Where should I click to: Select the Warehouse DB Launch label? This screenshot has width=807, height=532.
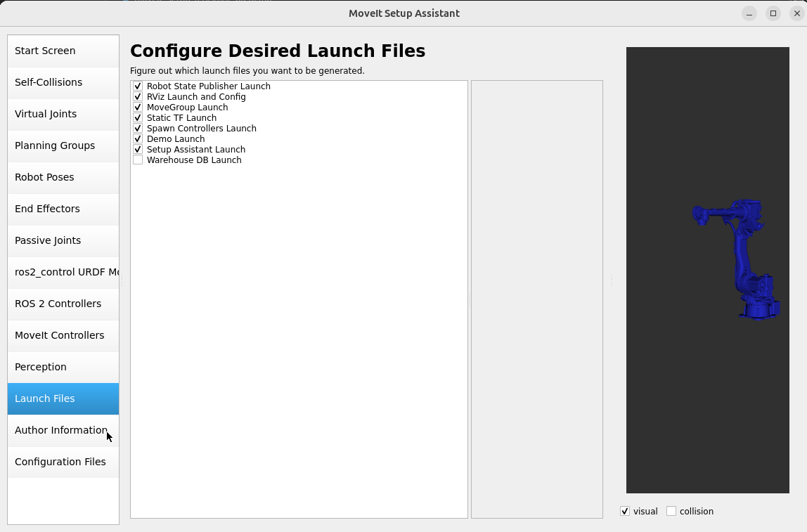point(194,160)
